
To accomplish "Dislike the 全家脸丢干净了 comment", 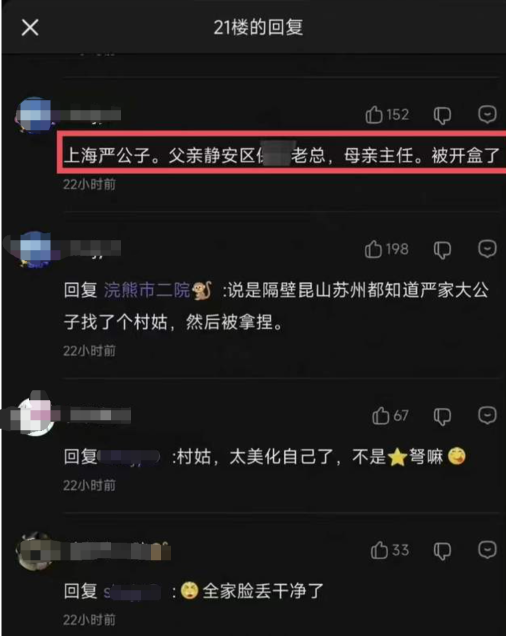I will point(442,551).
